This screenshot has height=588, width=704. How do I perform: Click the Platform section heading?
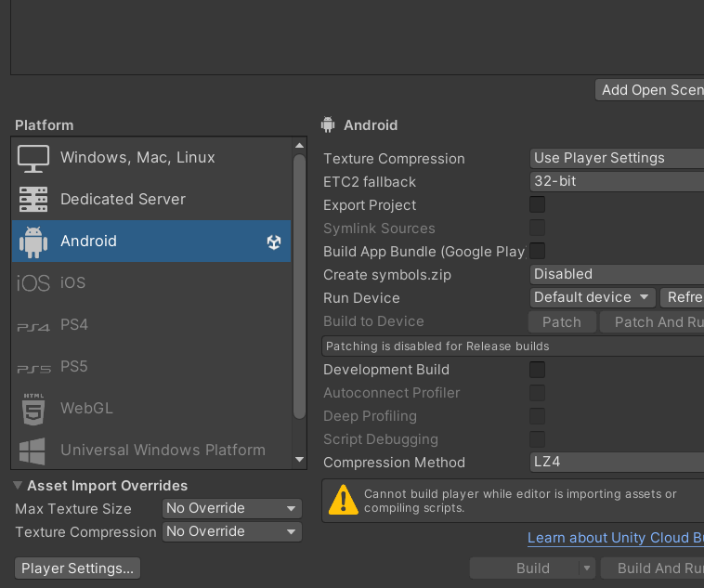[x=44, y=125]
